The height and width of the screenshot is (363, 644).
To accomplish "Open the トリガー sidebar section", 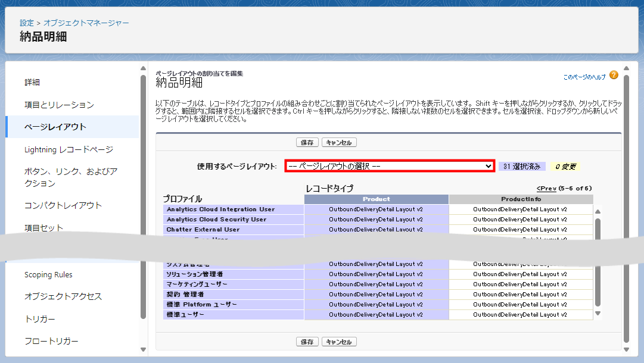I will (40, 319).
